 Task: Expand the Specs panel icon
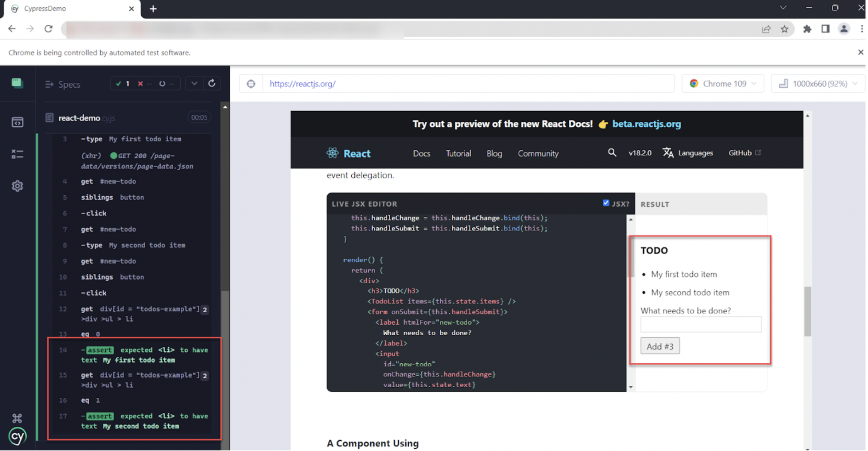click(49, 84)
